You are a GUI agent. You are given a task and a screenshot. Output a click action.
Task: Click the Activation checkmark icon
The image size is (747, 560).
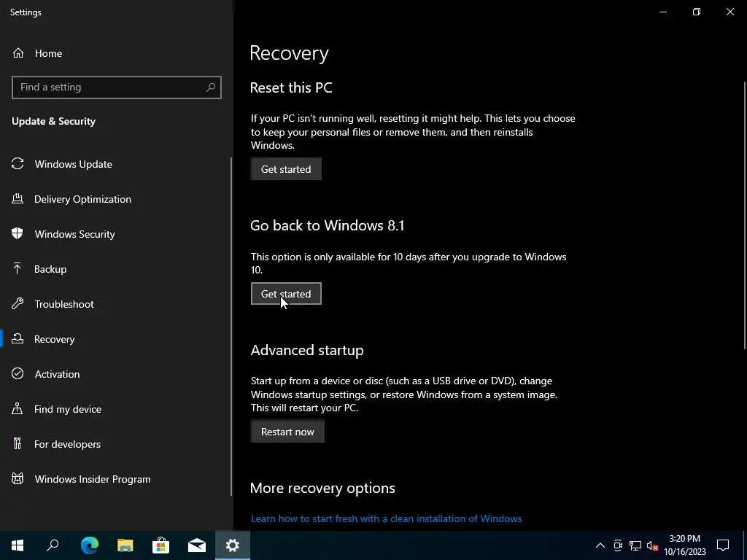[x=18, y=374]
